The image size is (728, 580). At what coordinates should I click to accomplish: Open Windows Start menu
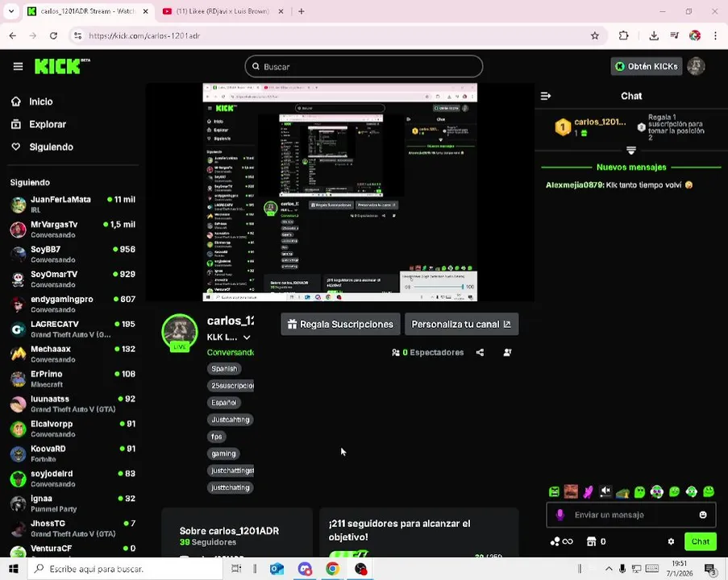coord(14,569)
